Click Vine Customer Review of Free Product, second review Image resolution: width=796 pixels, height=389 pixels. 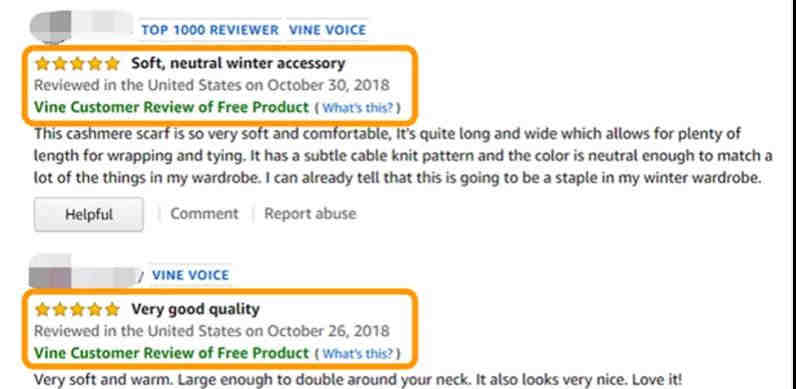(x=171, y=353)
